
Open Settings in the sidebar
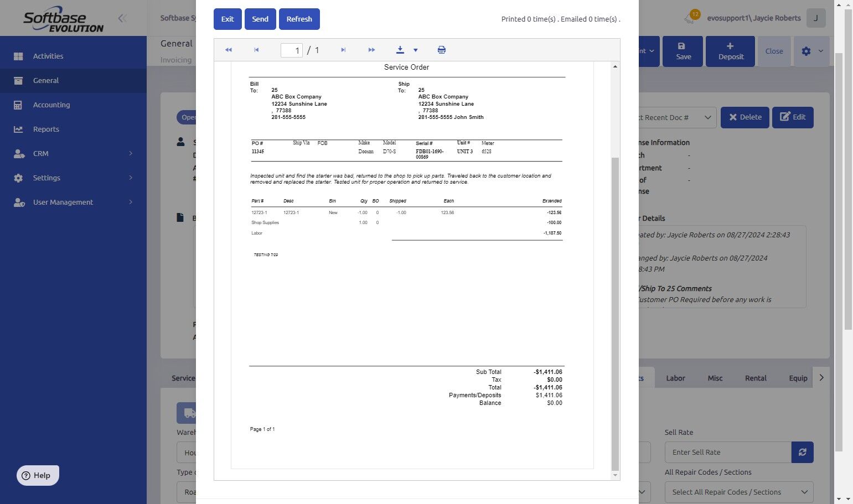coord(73,178)
